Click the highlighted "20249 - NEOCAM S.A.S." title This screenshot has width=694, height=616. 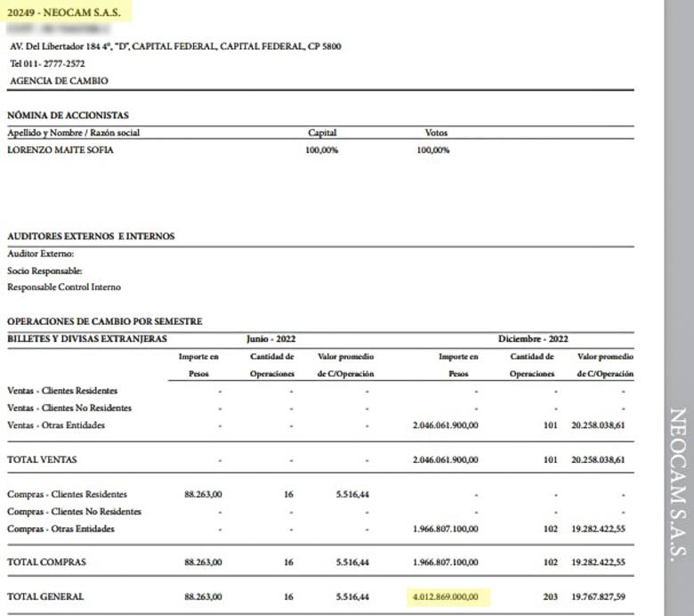click(x=67, y=12)
